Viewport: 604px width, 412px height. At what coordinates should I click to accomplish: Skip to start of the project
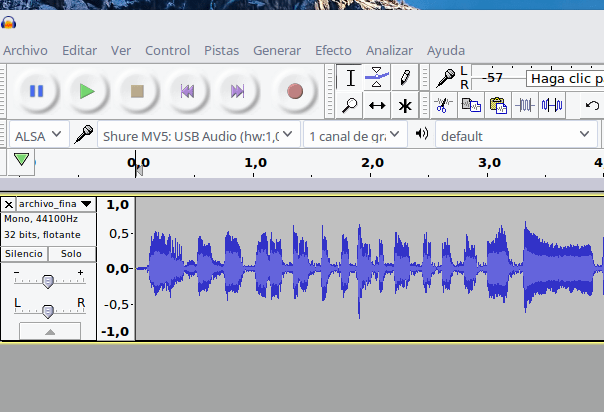186,91
